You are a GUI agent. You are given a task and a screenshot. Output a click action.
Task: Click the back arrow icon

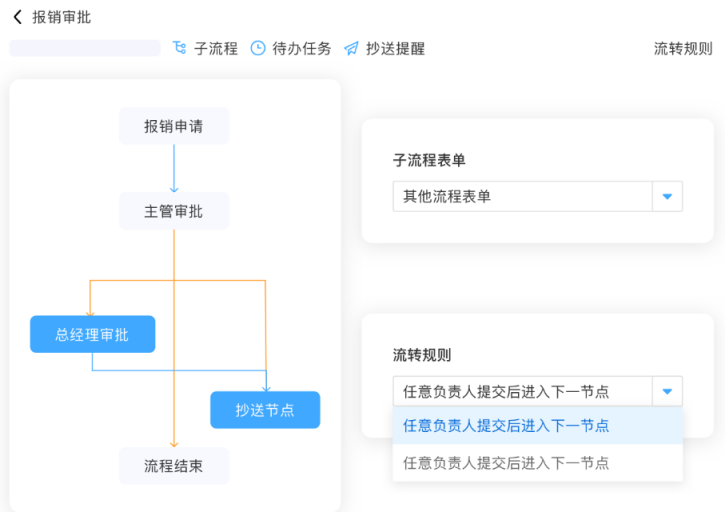coord(17,17)
